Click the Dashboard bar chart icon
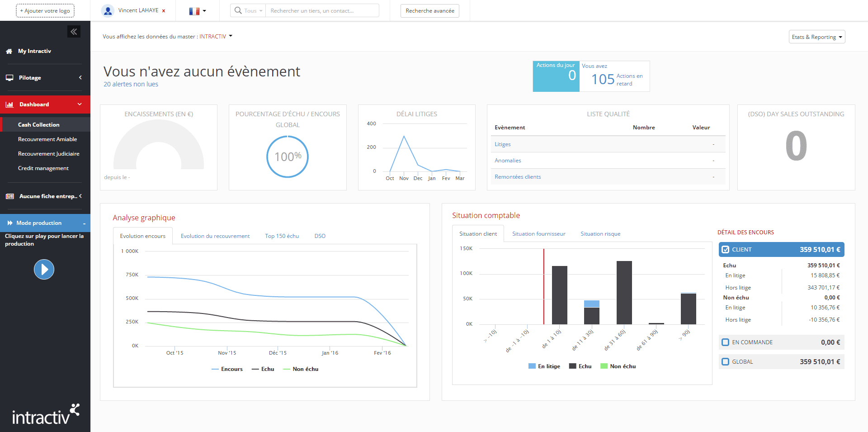This screenshot has width=868, height=432. point(9,104)
